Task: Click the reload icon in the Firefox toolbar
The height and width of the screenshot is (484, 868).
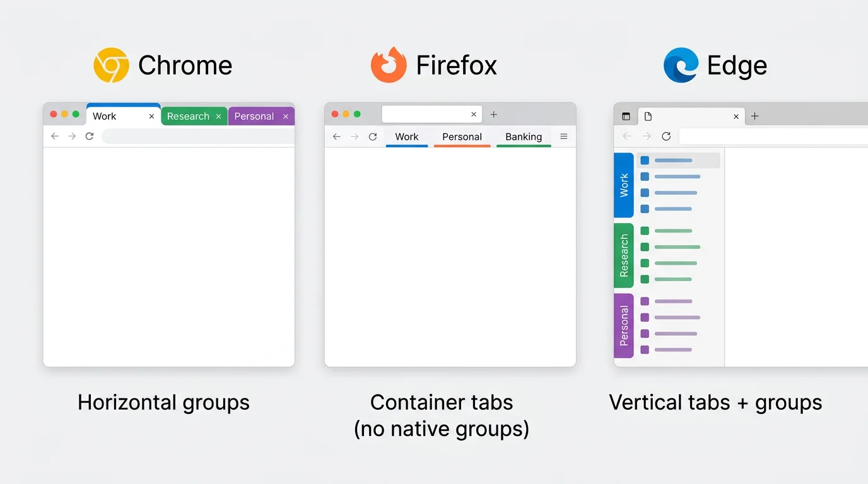Action: click(373, 136)
